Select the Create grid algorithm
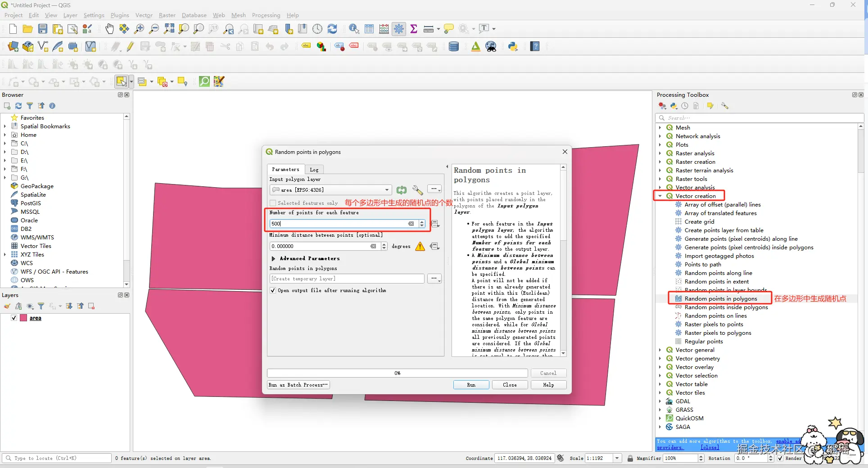 point(699,221)
